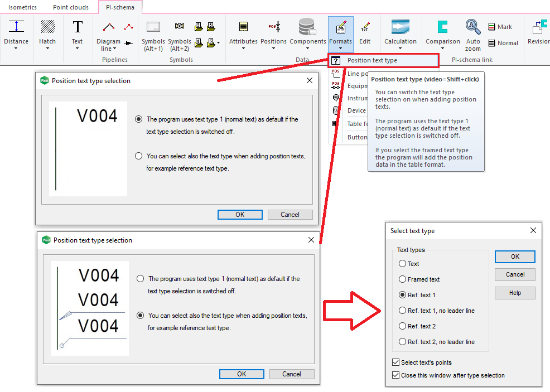The width and height of the screenshot is (550, 392).
Task: Click the Positions icon
Action: click(273, 27)
